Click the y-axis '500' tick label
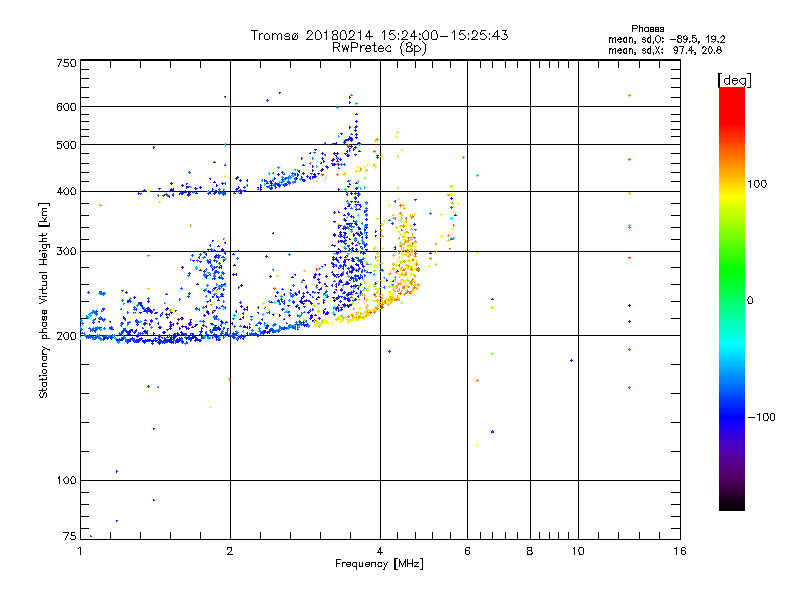Viewport: 800px width, 600px height. 67,145
